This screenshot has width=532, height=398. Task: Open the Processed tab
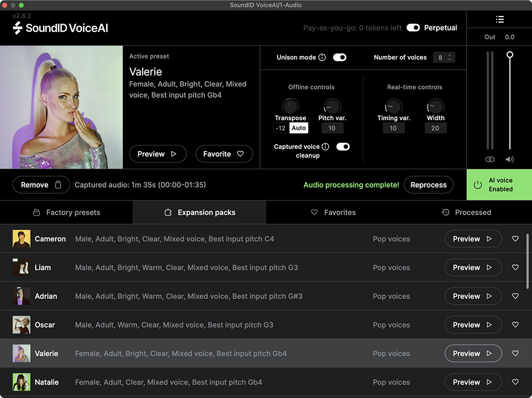tap(466, 212)
